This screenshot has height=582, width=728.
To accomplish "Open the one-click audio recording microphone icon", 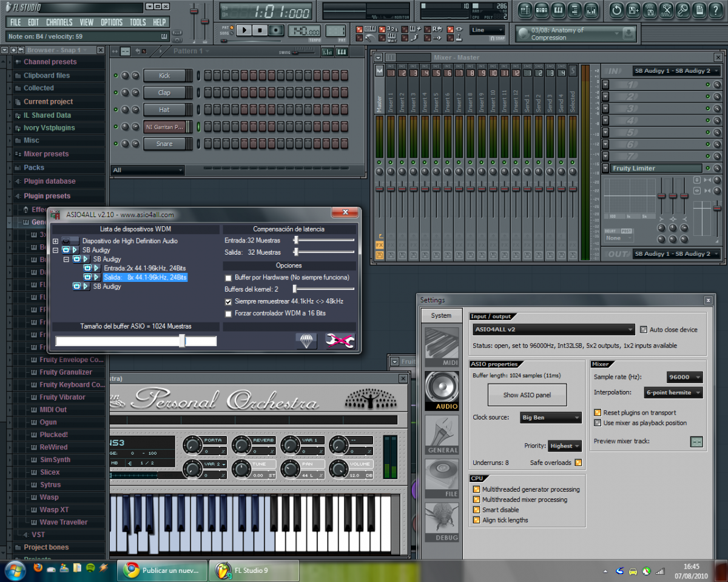I will click(x=682, y=10).
